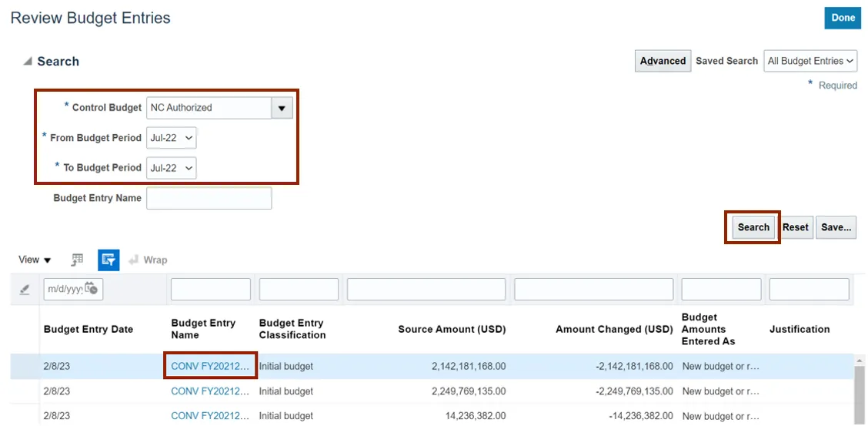The height and width of the screenshot is (426, 868).
Task: Open the Control Budget dropdown arrow
Action: pyautogui.click(x=282, y=108)
